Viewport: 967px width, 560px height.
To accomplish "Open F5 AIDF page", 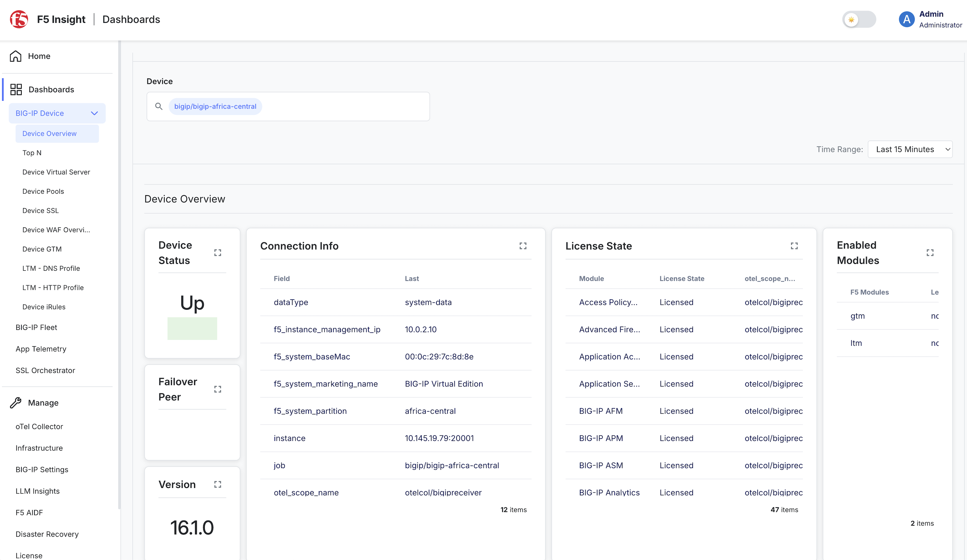I will click(x=29, y=513).
